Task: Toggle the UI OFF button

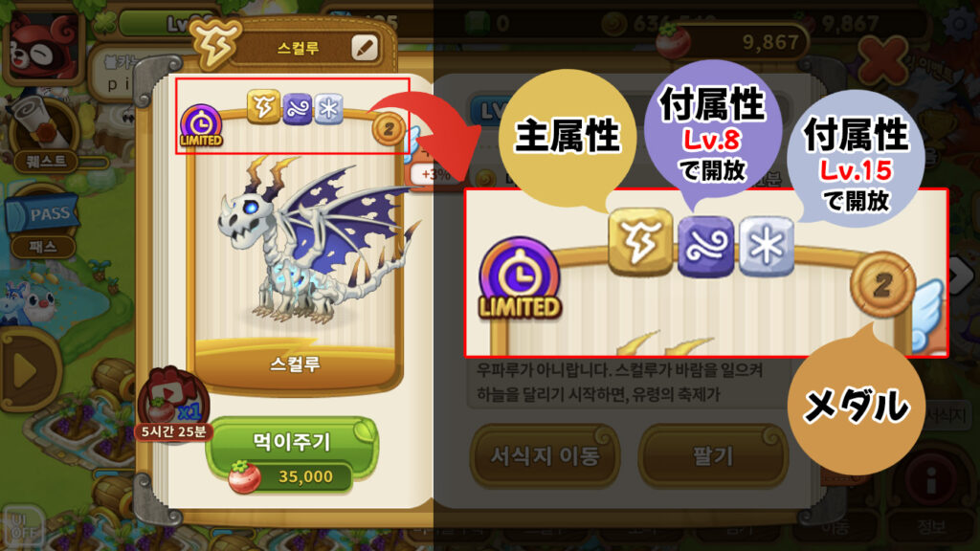Action: (21, 527)
